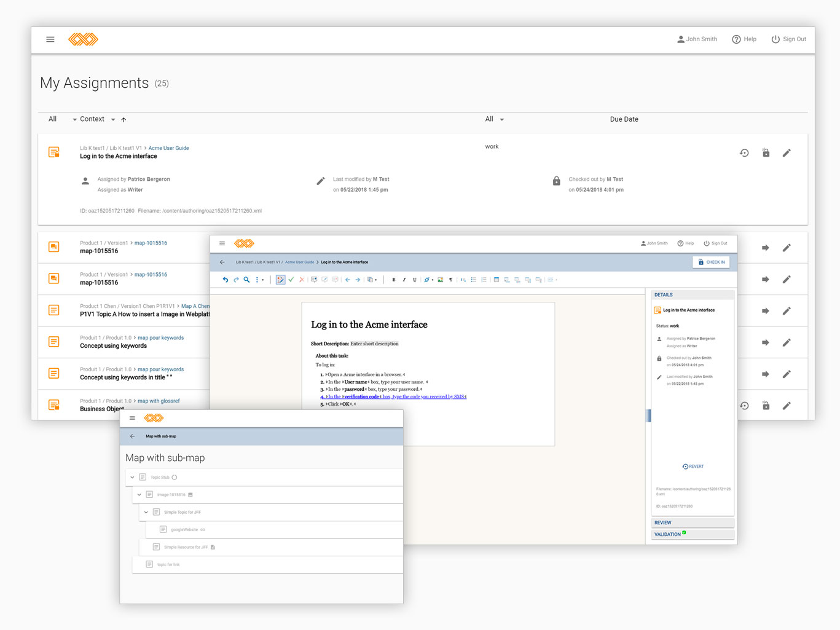Insert image using the picture icon
The height and width of the screenshot is (630, 840).
pos(440,280)
